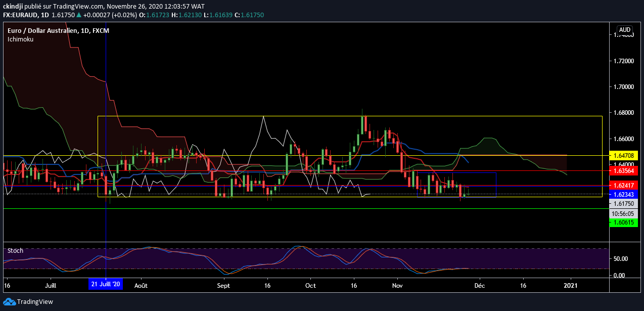Click the highlighted '21 Juill '20' date marker
This screenshot has height=311, width=644.
tap(106, 285)
